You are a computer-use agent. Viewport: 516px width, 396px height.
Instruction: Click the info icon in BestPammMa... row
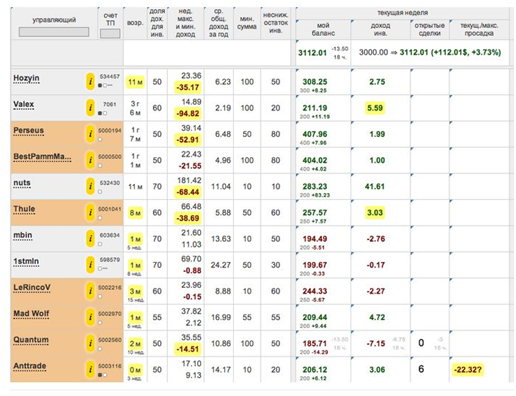tap(90, 160)
